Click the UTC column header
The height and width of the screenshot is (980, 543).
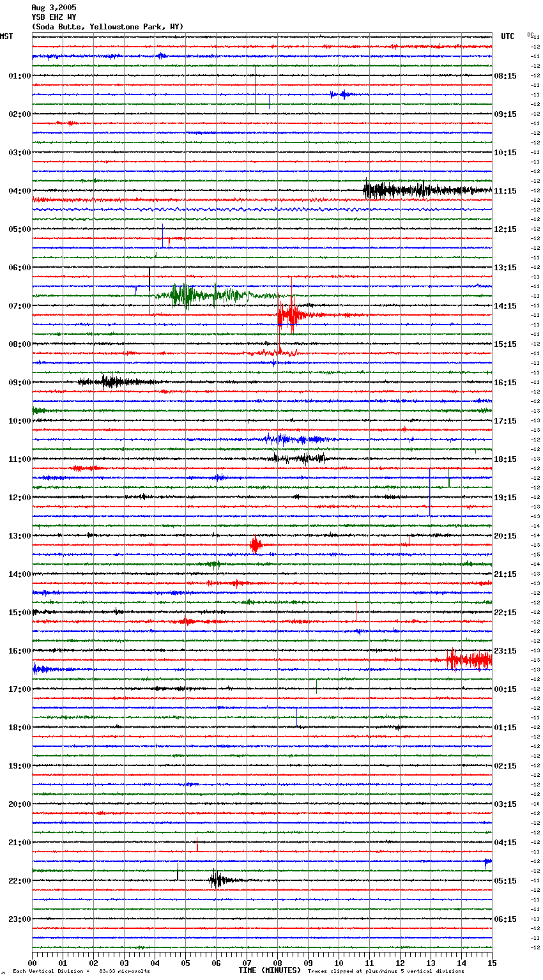[x=508, y=36]
